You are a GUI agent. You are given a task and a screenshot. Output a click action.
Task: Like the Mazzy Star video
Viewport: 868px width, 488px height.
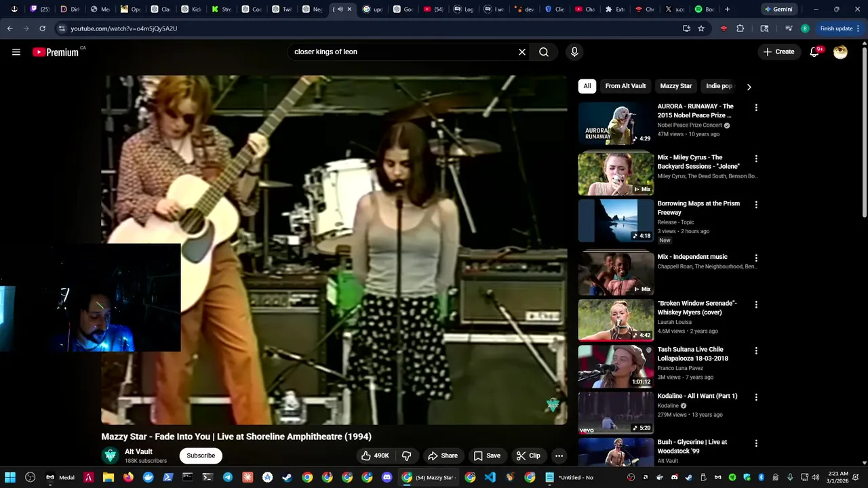375,455
